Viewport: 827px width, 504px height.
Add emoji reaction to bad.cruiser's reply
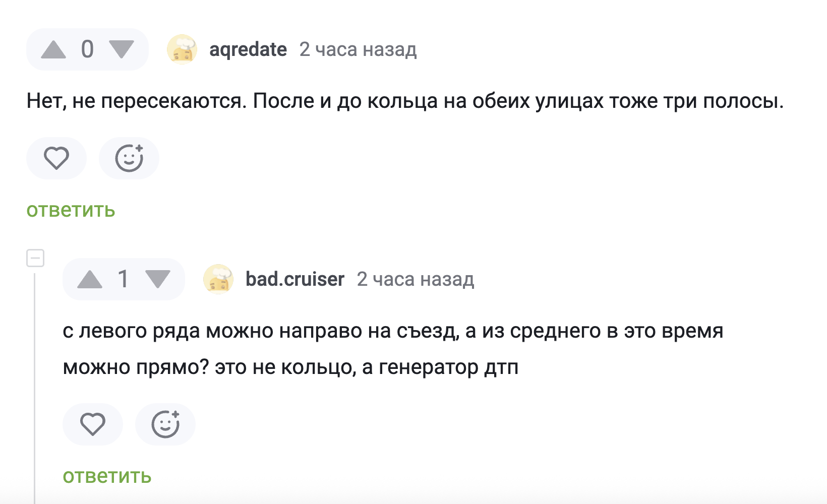[x=165, y=424]
